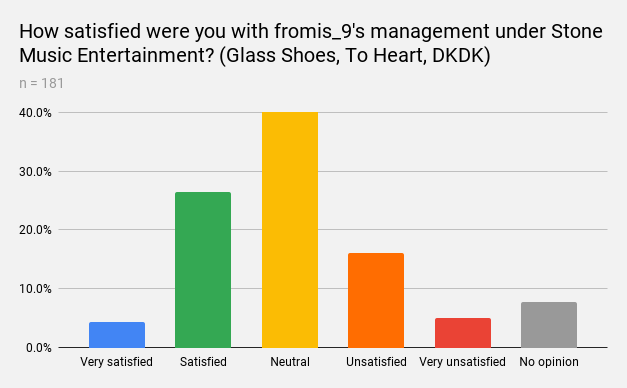
Task: Click the Unsatisfied category label
Action: 376,362
